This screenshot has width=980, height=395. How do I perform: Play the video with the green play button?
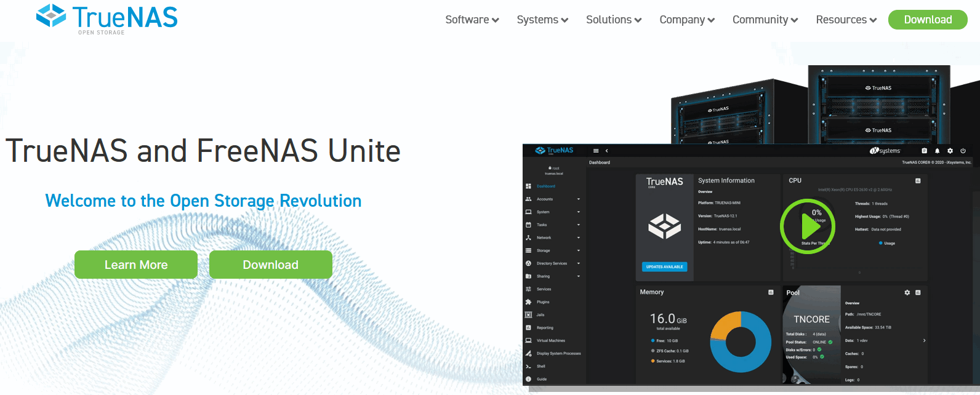(808, 227)
